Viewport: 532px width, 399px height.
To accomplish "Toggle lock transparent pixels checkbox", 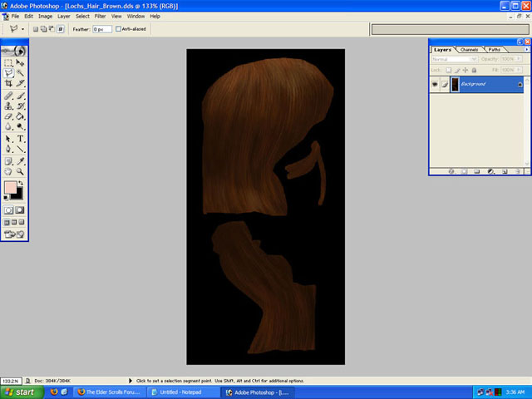I will click(449, 70).
